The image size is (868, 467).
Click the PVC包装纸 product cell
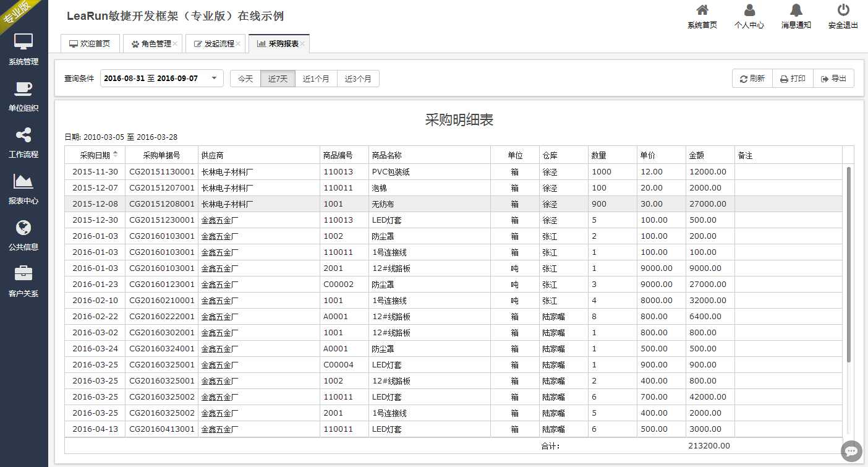(430, 172)
